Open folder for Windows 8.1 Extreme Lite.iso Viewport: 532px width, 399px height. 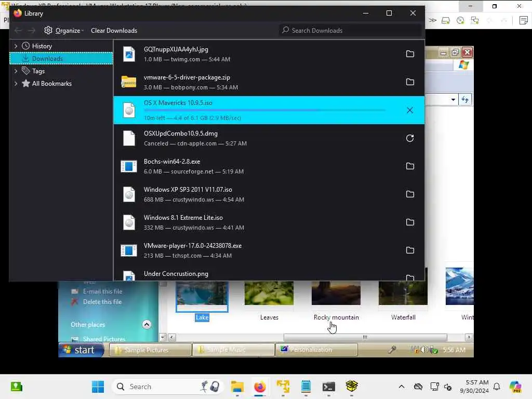coord(410,222)
